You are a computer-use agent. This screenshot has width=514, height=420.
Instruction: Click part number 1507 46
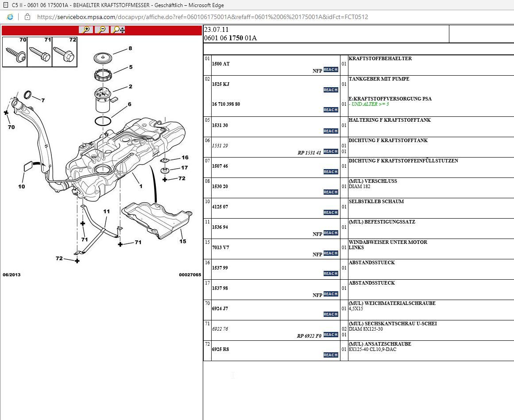pos(220,166)
